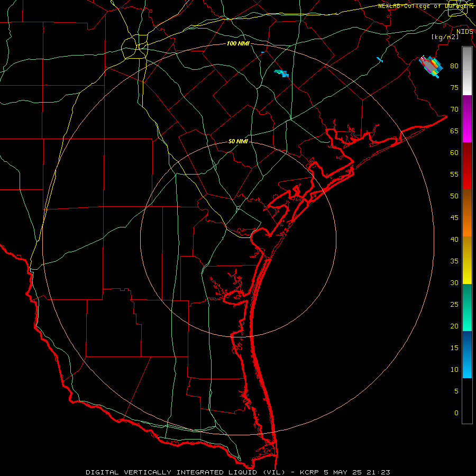
Task: Click the 80 value on color scale
Action: [x=454, y=66]
